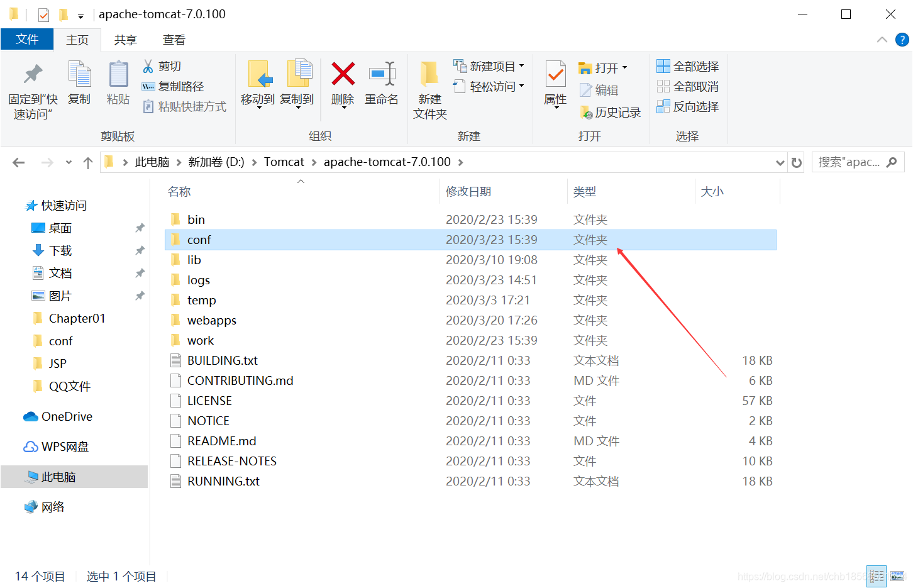Open the New item dropdown
The image size is (913, 588).
click(489, 66)
